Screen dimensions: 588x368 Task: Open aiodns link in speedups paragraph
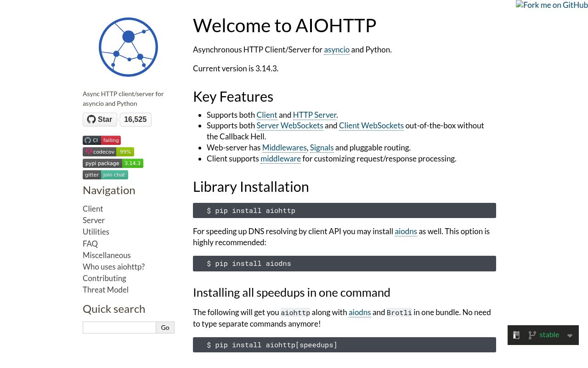pos(360,312)
